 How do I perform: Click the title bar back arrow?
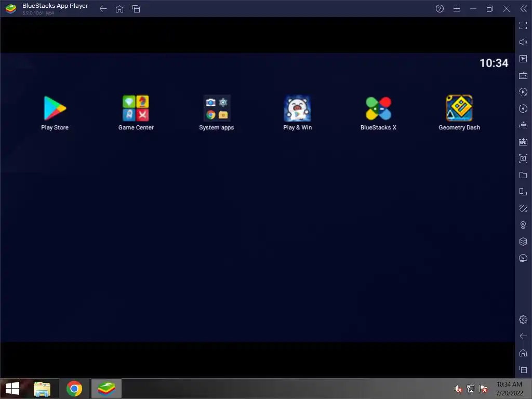point(103,9)
